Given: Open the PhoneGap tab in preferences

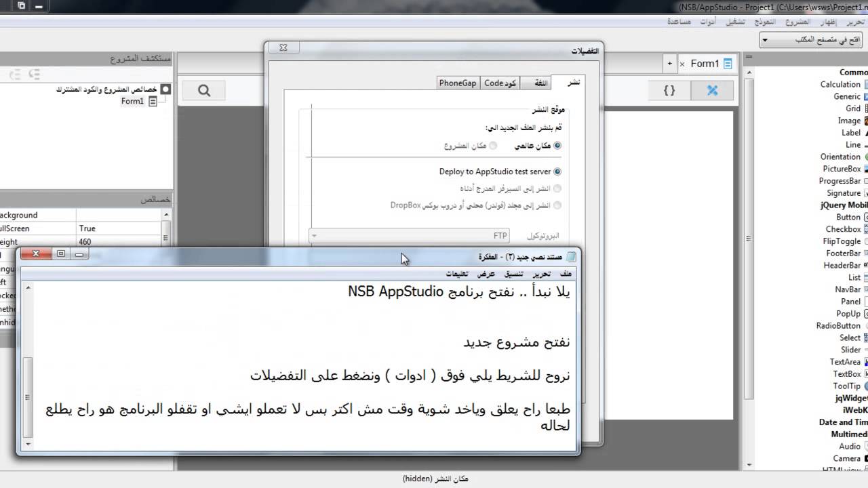Looking at the screenshot, I should [458, 83].
